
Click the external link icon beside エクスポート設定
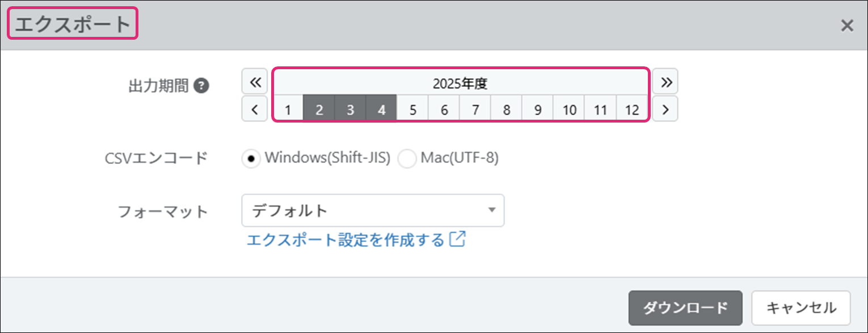[x=457, y=239]
